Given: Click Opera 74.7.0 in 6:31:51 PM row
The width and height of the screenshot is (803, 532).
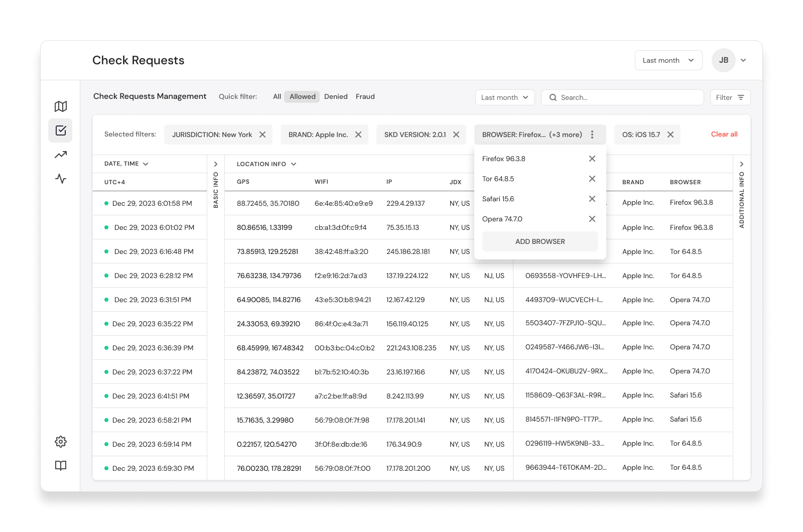Looking at the screenshot, I should pyautogui.click(x=690, y=300).
